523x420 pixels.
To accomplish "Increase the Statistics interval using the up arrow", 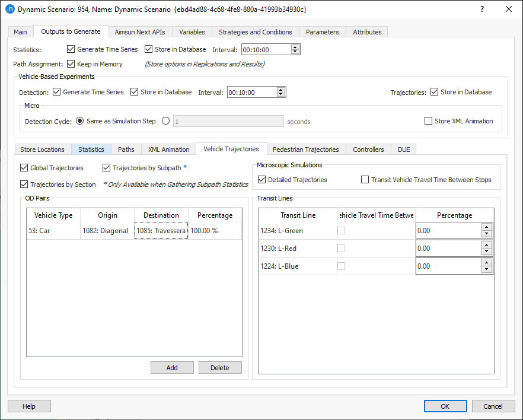I will click(x=295, y=47).
